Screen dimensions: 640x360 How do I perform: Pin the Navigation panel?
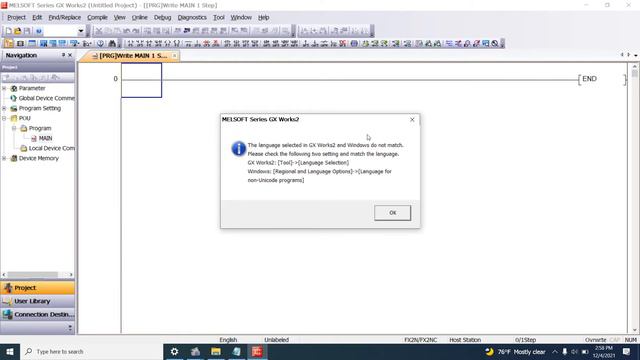63,55
